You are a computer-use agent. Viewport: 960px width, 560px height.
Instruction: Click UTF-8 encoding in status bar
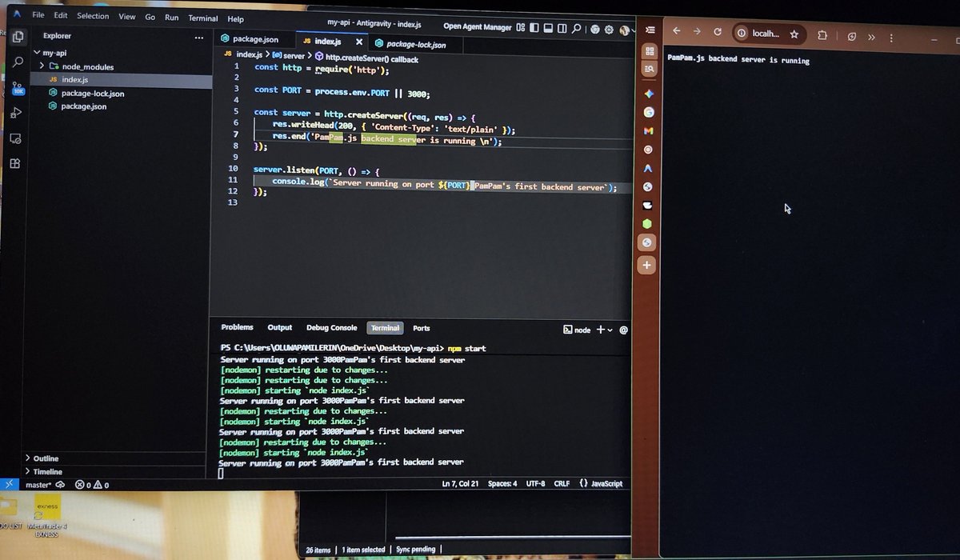(536, 484)
